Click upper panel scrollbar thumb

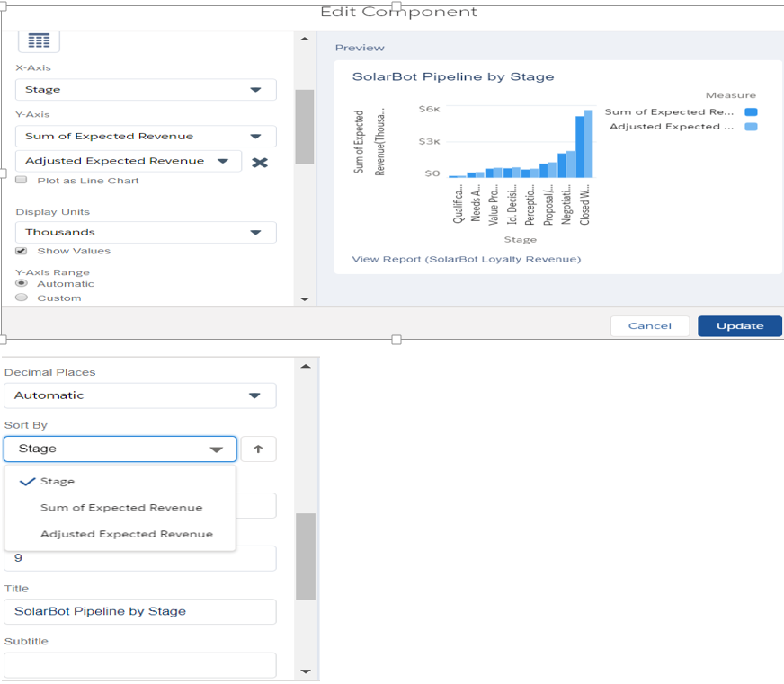tap(305, 127)
